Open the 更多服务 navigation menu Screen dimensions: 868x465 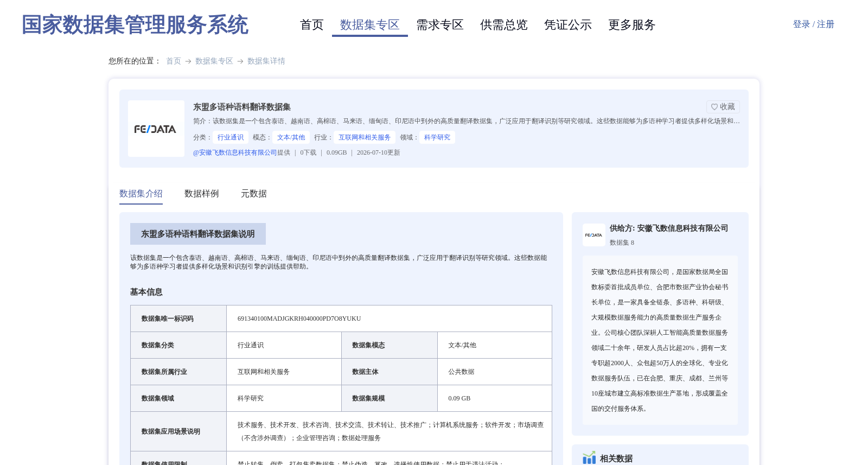[x=632, y=25]
